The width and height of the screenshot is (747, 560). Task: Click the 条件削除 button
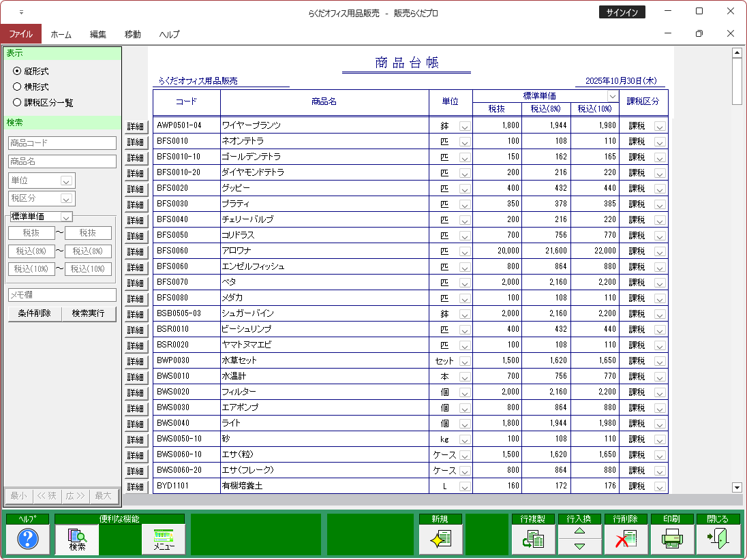click(x=35, y=313)
